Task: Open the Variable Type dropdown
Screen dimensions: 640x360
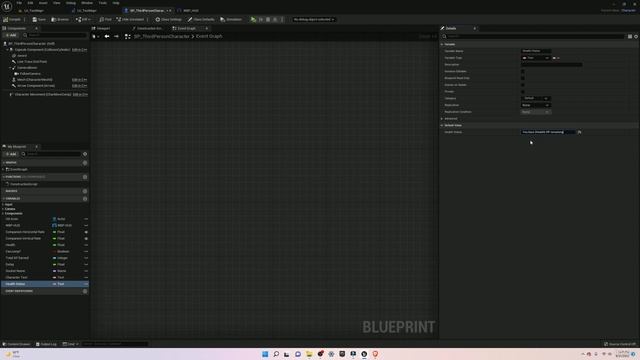Action: point(536,58)
